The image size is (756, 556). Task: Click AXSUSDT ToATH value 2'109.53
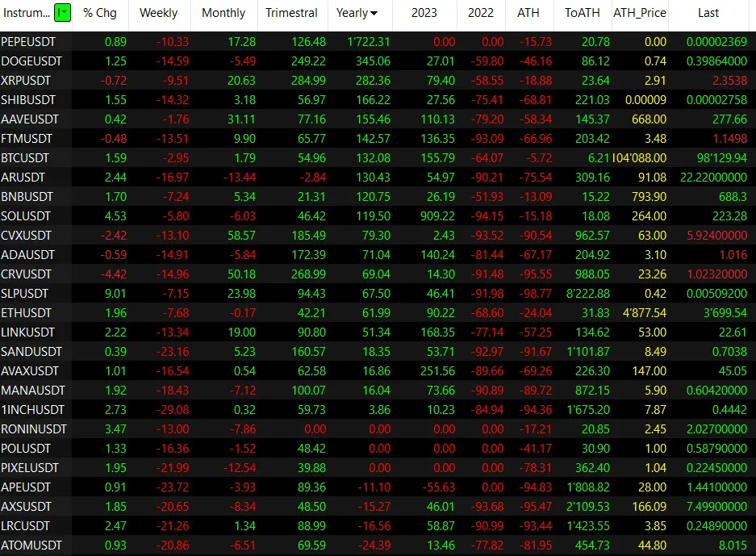(588, 506)
